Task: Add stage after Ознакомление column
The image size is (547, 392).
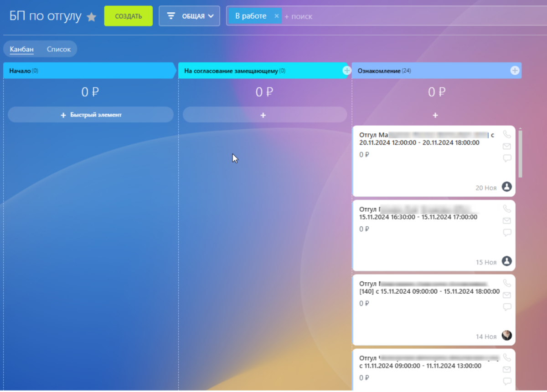Action: (515, 71)
